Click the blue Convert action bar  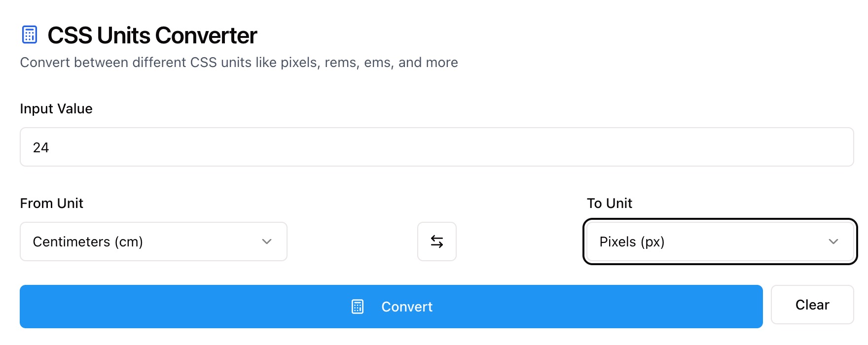click(x=391, y=306)
